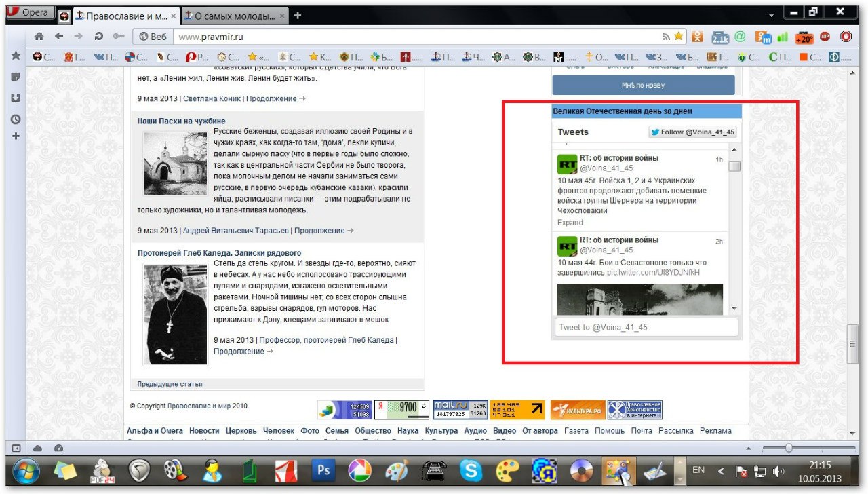Click the password manager key icon
868x494 pixels.
[119, 37]
